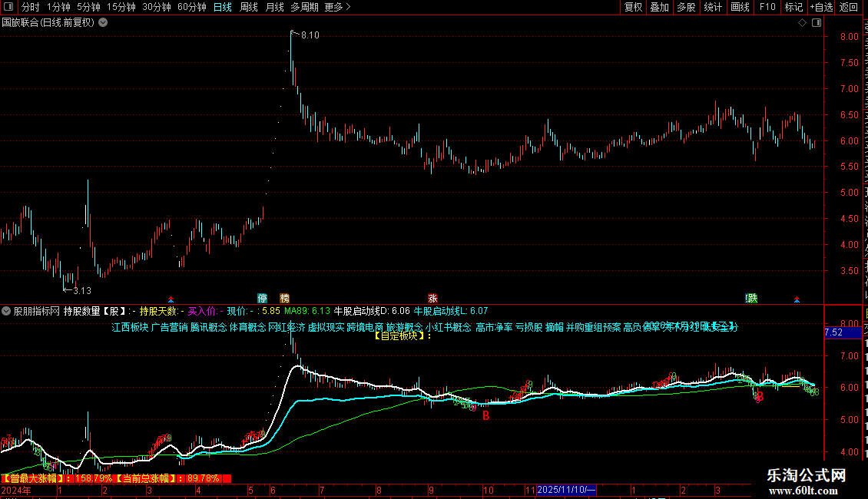Select the 5分钟 period tab
The height and width of the screenshot is (499, 868).
click(88, 7)
